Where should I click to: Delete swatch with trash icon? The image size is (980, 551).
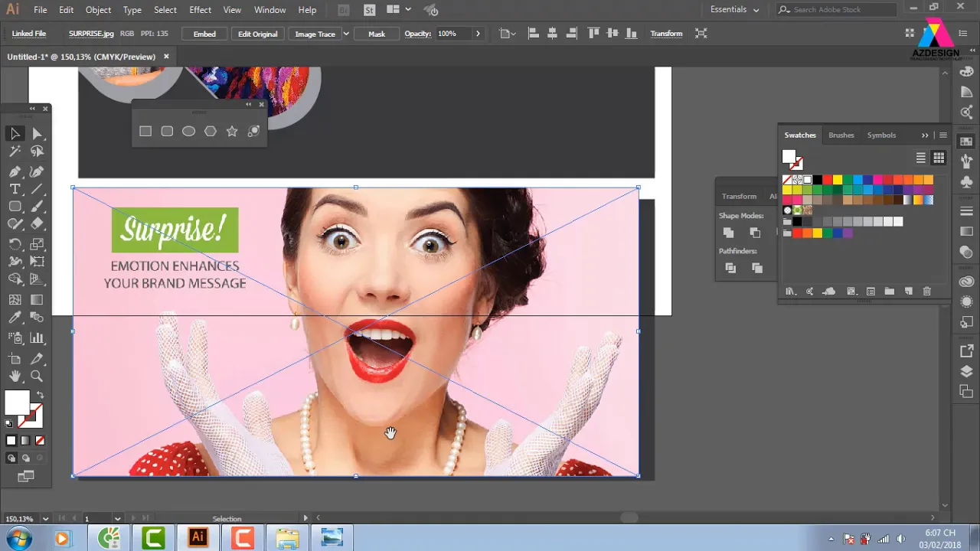[x=927, y=292]
